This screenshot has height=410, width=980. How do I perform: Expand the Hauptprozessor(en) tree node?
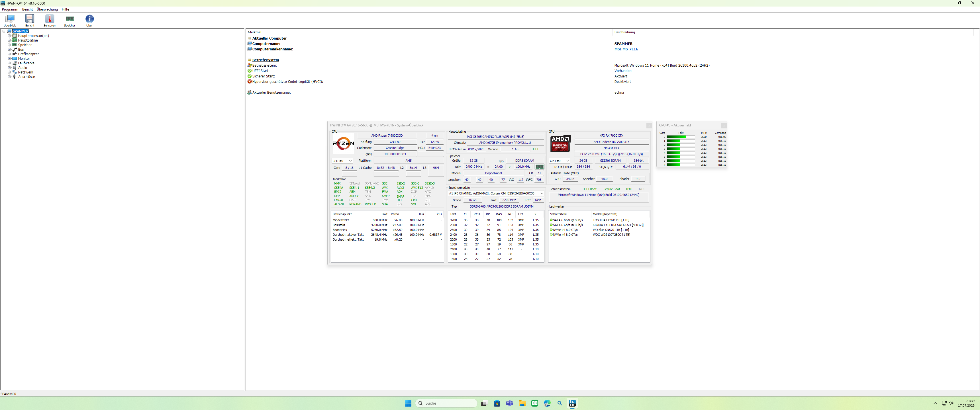(9, 36)
